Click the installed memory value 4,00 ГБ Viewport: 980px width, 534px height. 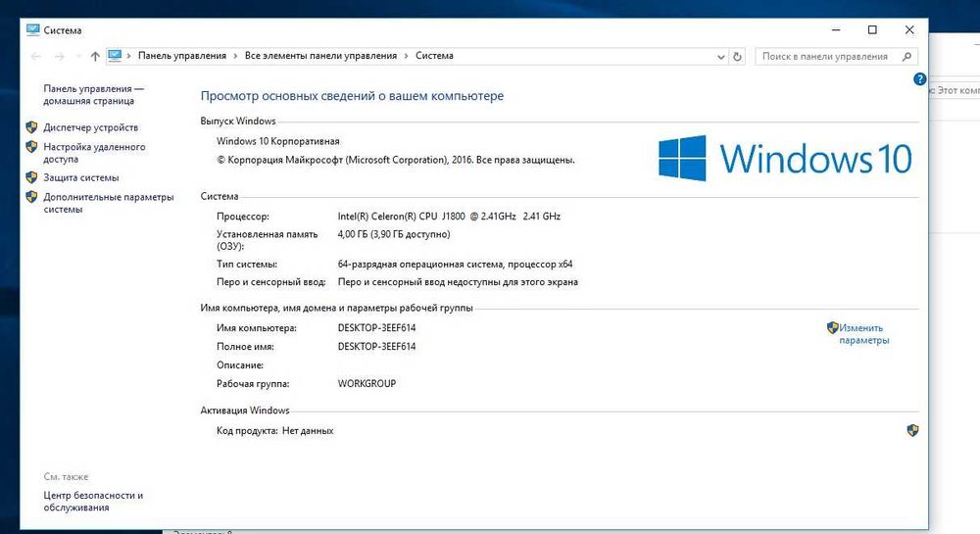(x=394, y=234)
